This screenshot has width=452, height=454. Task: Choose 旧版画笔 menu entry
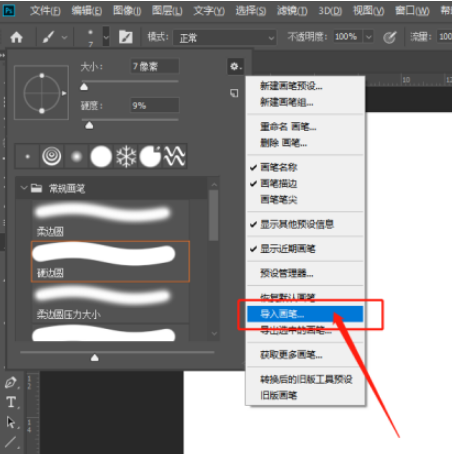(x=305, y=395)
